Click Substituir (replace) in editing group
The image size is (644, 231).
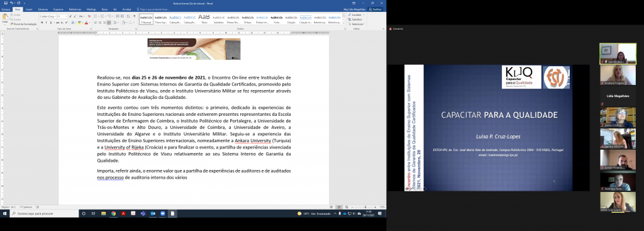pyautogui.click(x=356, y=20)
